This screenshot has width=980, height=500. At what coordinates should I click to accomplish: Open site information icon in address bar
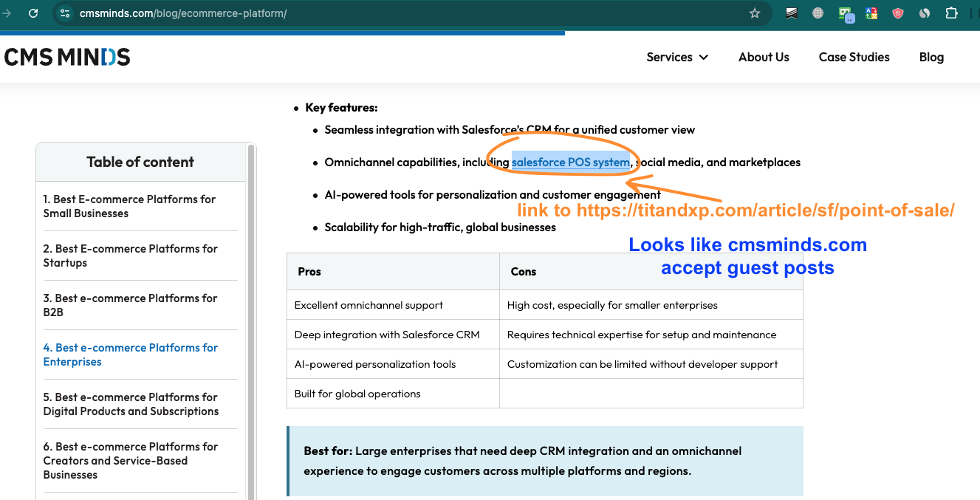[x=65, y=13]
